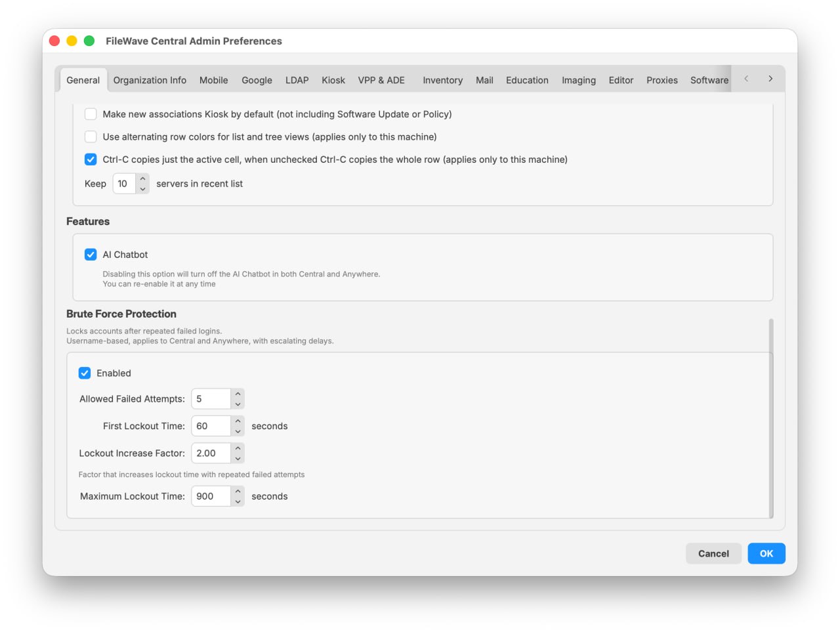Minimize the window with yellow button
This screenshot has width=840, height=632.
pyautogui.click(x=72, y=41)
